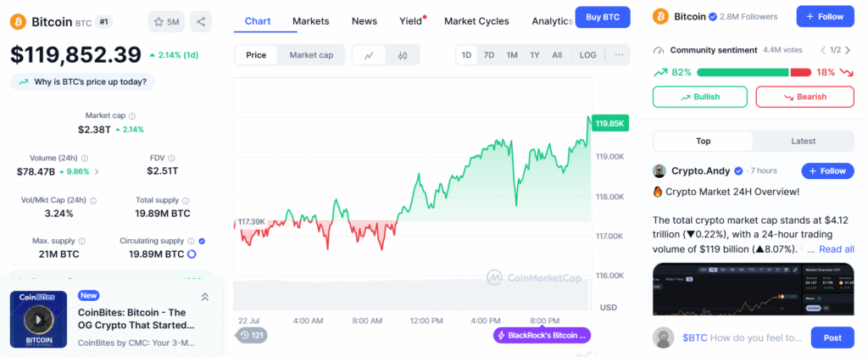Viewport: 868px width, 357px height.
Task: Set chart range to 1M
Action: tap(512, 55)
